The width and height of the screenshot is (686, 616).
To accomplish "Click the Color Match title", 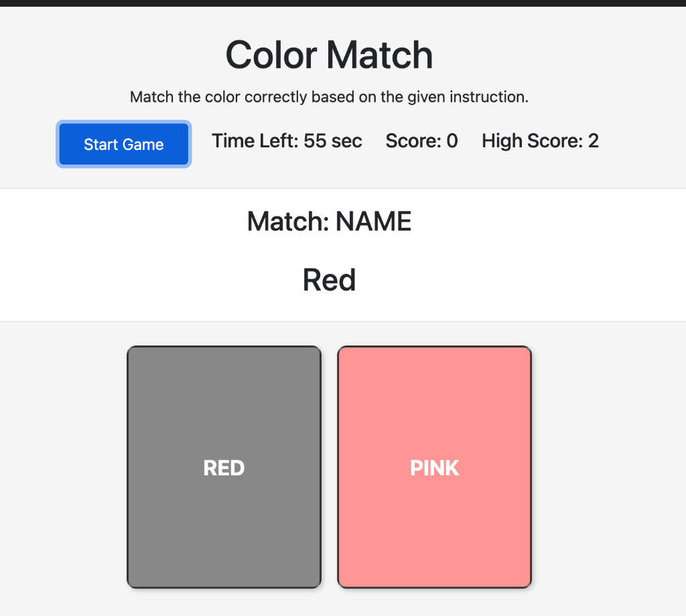I will tap(329, 54).
